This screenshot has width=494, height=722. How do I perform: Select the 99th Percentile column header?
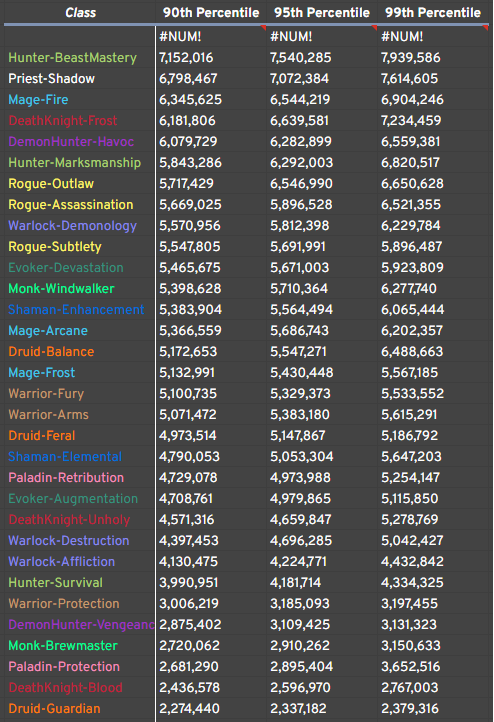(x=433, y=12)
